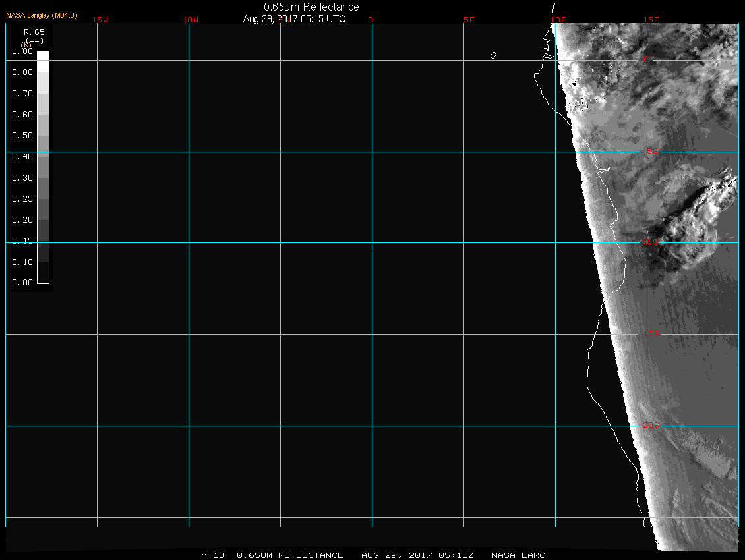This screenshot has width=745, height=560.
Task: Click the 15E longitude label
Action: coord(651,20)
